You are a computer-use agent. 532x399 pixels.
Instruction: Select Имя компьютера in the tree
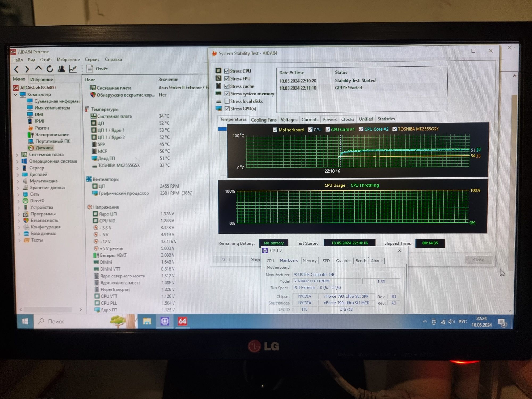[x=49, y=108]
